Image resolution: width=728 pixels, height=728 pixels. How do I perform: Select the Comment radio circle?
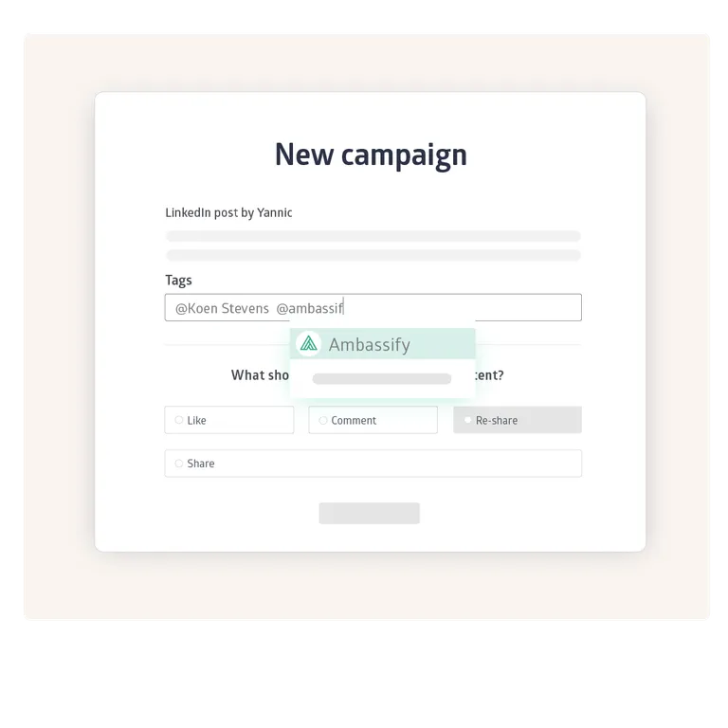323,420
